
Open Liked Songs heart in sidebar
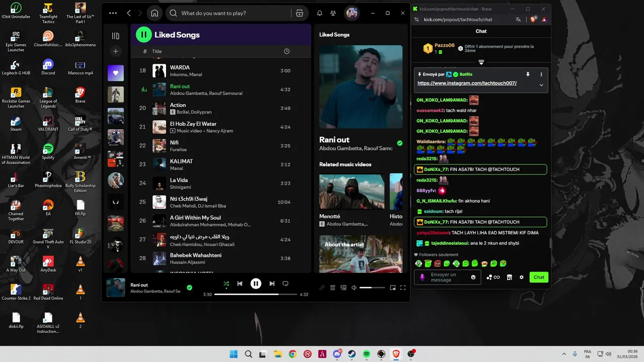coord(116,73)
